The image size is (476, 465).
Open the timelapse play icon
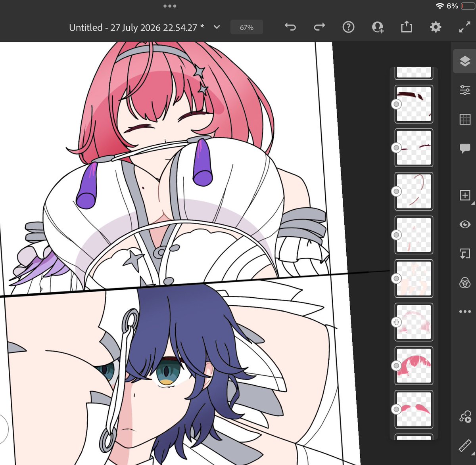[465, 417]
